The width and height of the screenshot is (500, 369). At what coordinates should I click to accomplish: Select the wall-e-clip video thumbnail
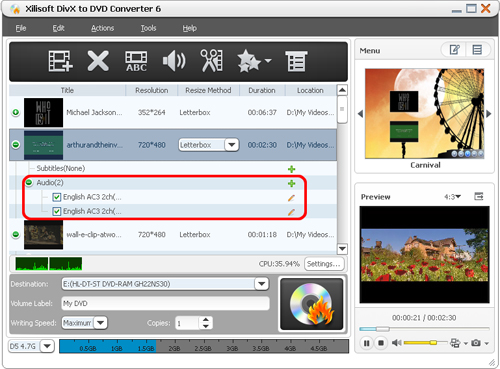tap(43, 235)
